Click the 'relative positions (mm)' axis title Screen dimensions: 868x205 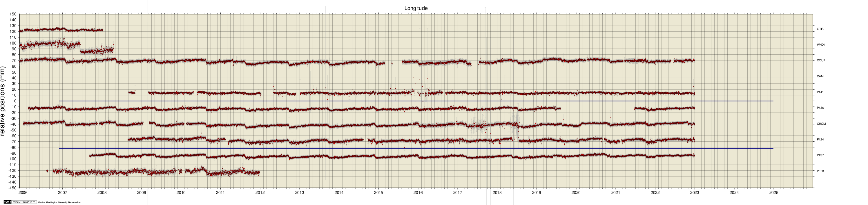[x=3, y=101]
